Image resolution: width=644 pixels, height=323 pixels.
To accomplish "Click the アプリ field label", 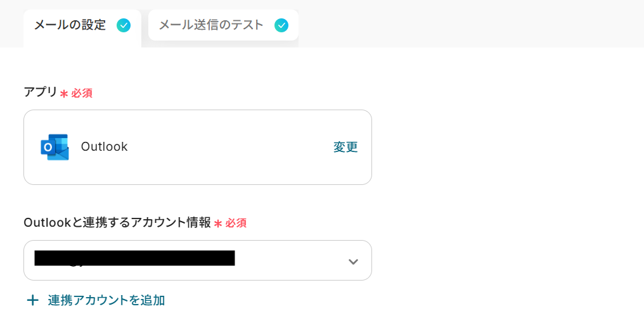I will click(41, 92).
